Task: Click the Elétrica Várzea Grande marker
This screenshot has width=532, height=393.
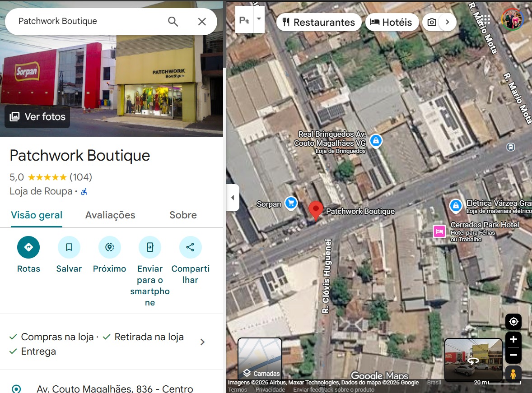Action: click(x=456, y=205)
